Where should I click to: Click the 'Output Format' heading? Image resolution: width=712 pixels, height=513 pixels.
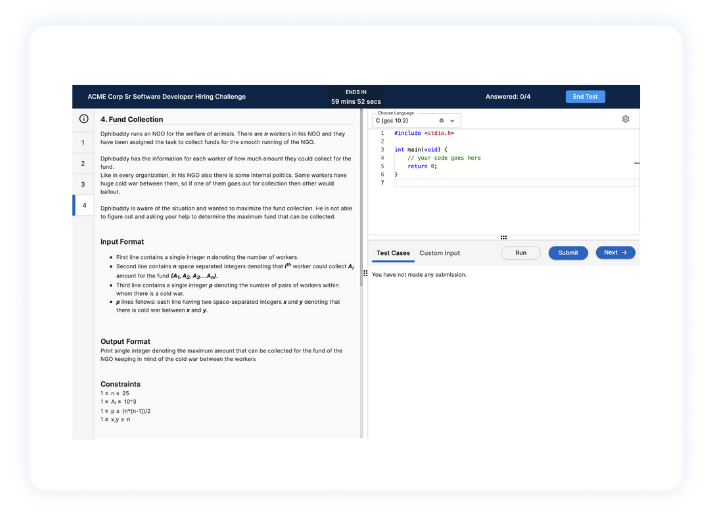pyautogui.click(x=125, y=341)
